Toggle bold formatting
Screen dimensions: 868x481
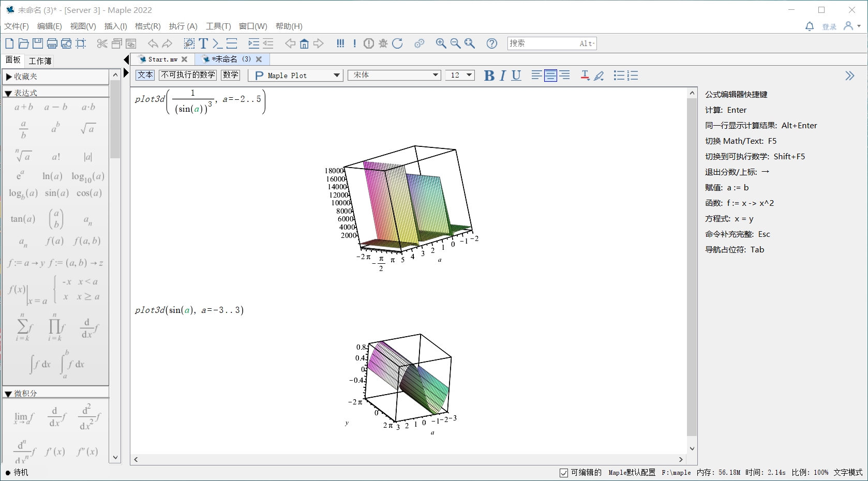[x=489, y=76]
